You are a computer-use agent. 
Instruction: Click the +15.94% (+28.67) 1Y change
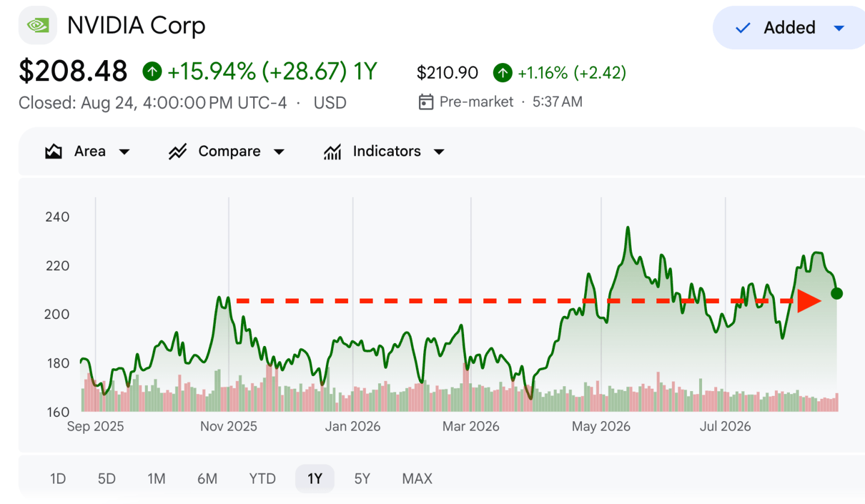272,73
